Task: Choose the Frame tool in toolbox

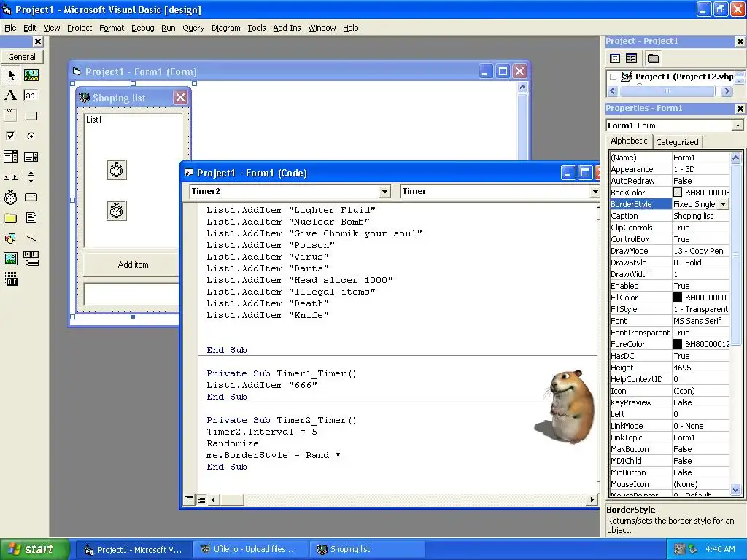Action: (x=10, y=116)
